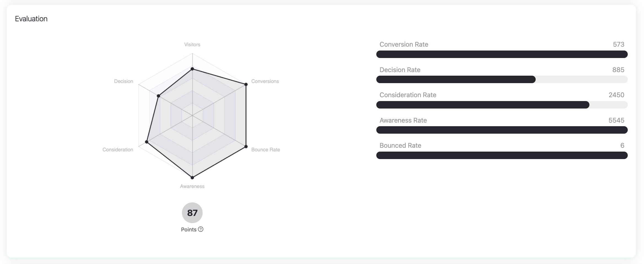The height and width of the screenshot is (264, 644).
Task: Click the Decision Rate progress bar
Action: coord(502,80)
